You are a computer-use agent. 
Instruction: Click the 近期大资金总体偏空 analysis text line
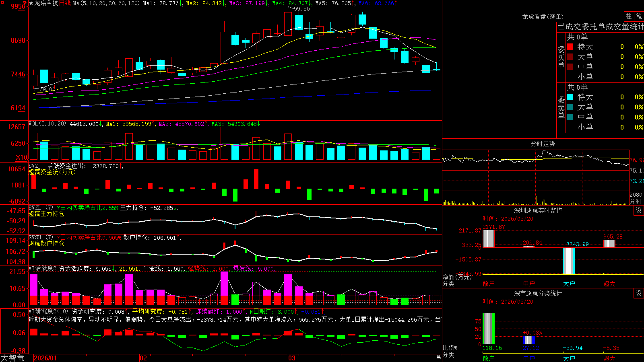click(x=235, y=319)
